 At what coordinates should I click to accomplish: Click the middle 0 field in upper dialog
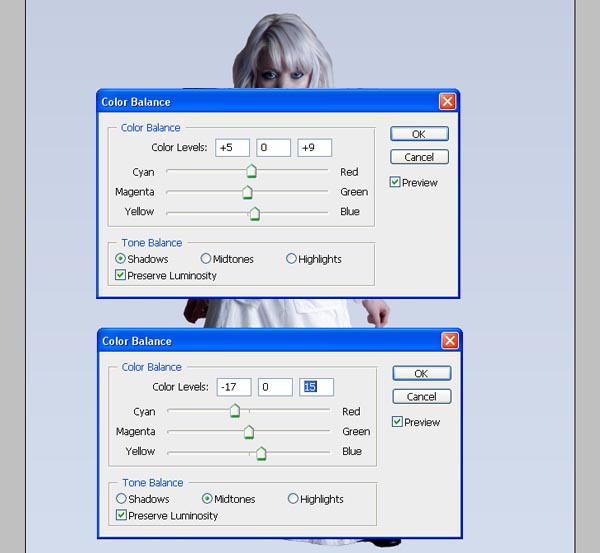pos(274,148)
